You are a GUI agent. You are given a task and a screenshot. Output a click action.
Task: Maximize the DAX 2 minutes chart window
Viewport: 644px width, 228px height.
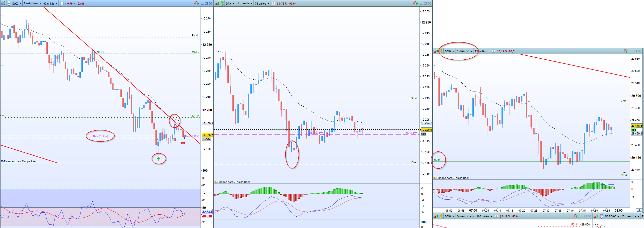pyautogui.click(x=206, y=3)
